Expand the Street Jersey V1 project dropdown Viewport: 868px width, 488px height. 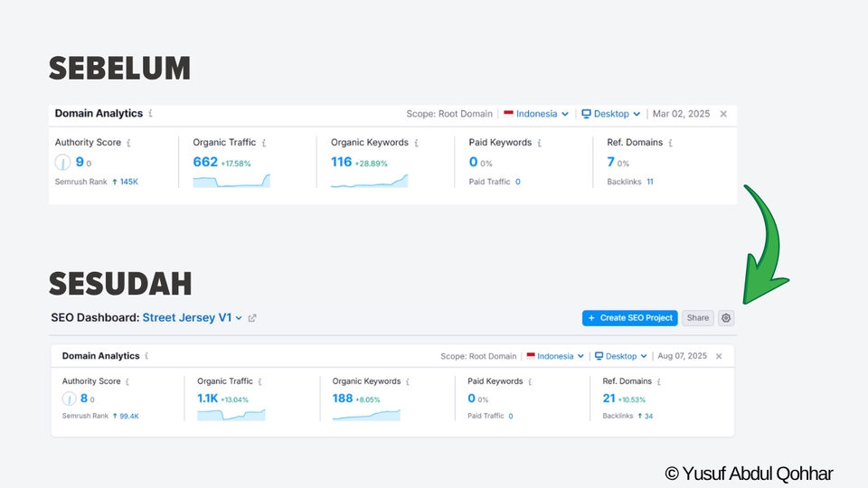coord(239,318)
